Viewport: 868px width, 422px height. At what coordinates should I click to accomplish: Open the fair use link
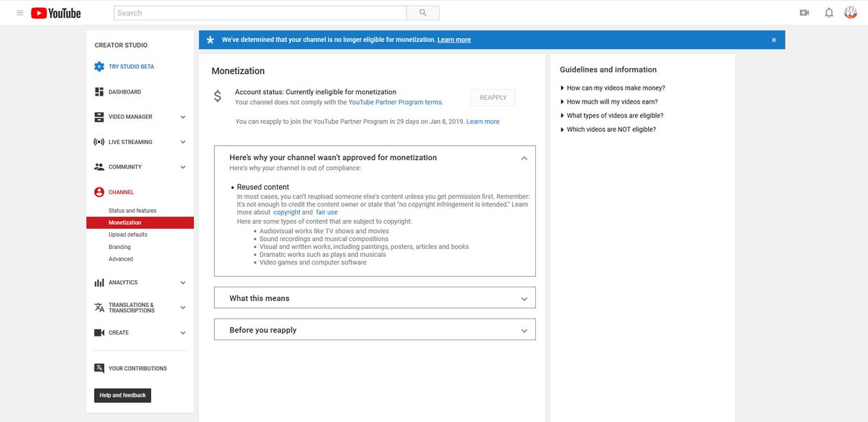pos(327,213)
